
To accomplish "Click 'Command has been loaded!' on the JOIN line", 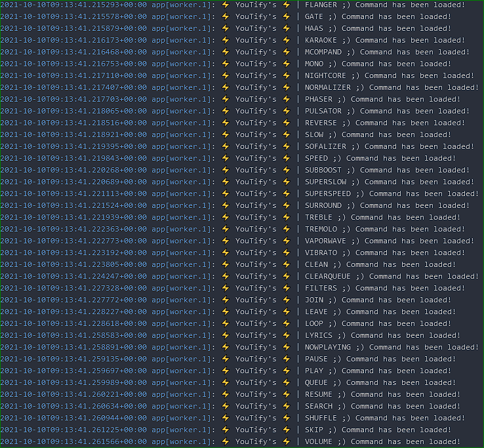I will [396, 300].
